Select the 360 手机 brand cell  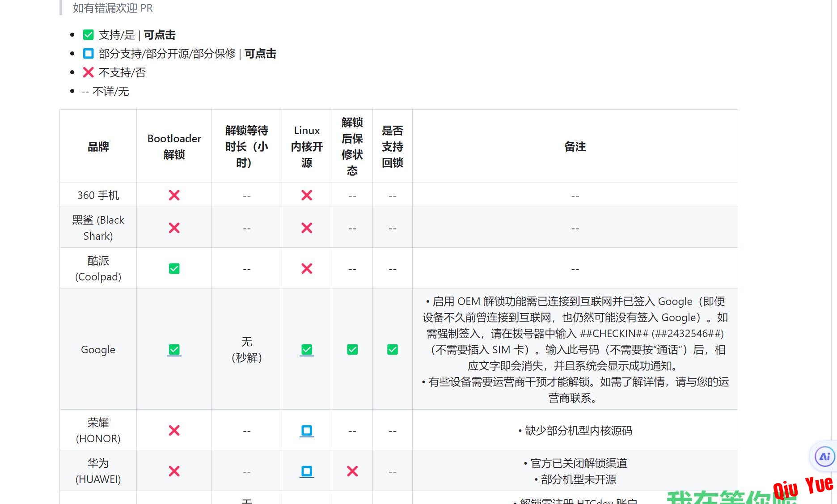pyautogui.click(x=98, y=195)
